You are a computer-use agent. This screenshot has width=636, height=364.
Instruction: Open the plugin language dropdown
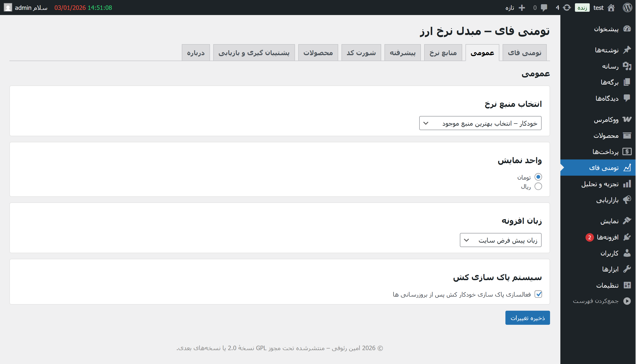(500, 240)
